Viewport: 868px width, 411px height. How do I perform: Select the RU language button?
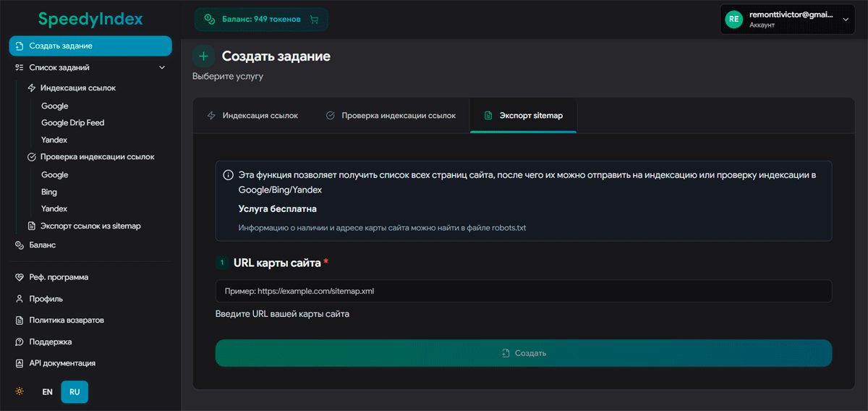75,391
